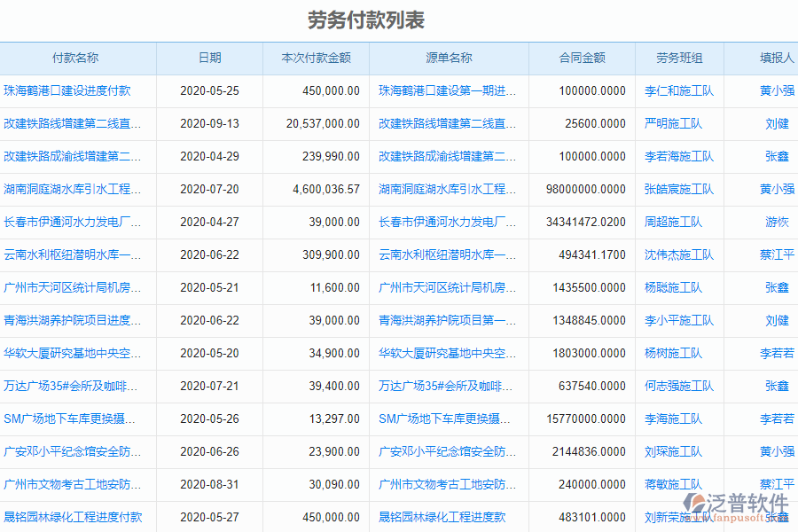Open 广州市文物考古工地安防 payment name link

(73, 484)
